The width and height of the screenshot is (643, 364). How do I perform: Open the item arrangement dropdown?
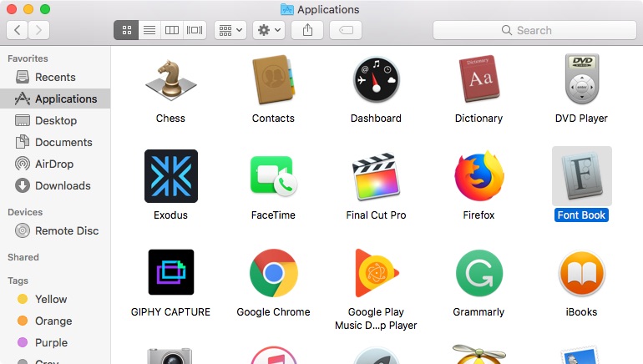coord(230,30)
